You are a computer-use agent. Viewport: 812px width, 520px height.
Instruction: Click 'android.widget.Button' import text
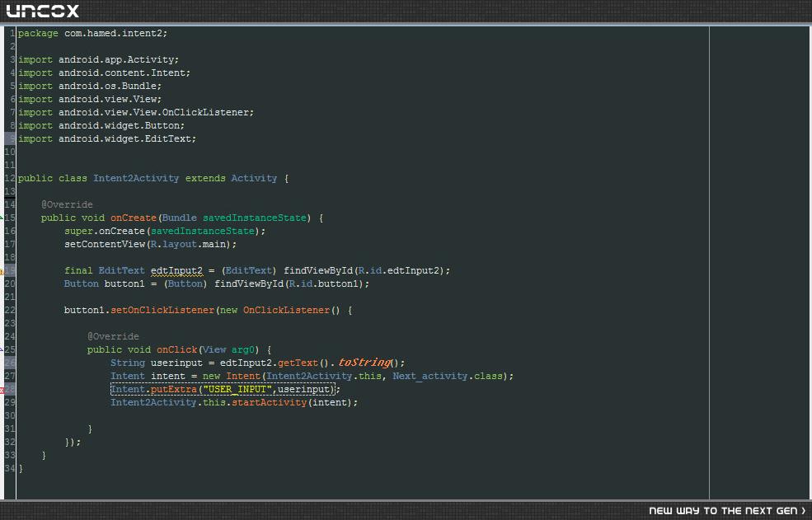click(119, 126)
